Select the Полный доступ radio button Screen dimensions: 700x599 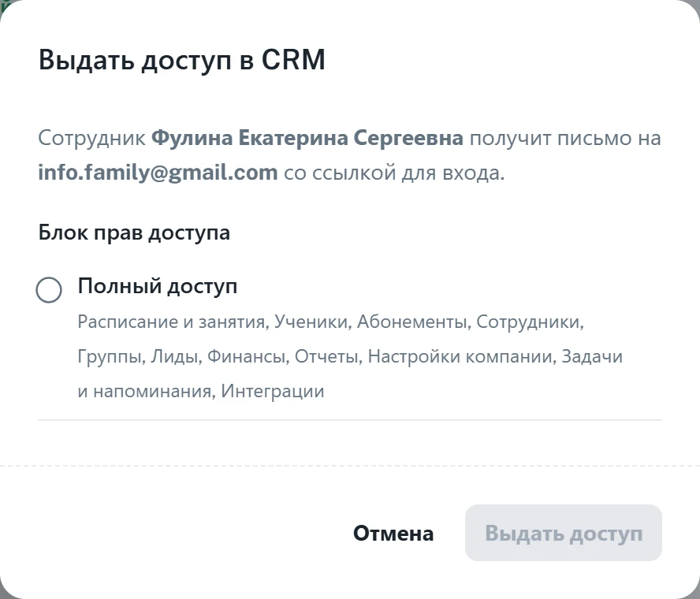pyautogui.click(x=49, y=290)
